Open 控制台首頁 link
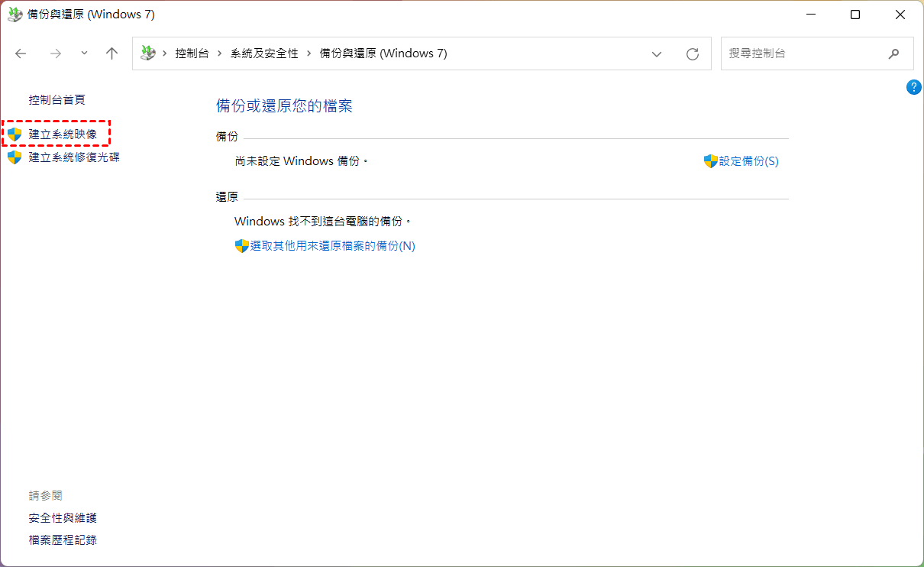924x567 pixels. tap(57, 99)
